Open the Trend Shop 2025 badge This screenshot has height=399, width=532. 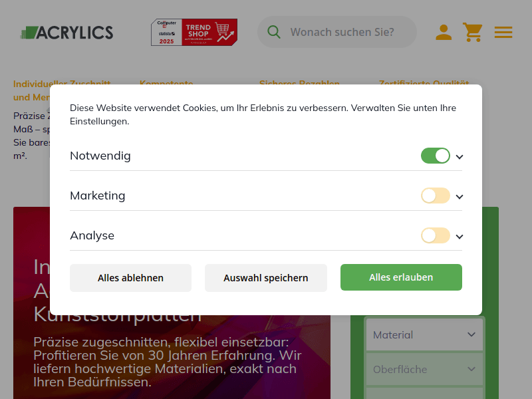click(194, 32)
